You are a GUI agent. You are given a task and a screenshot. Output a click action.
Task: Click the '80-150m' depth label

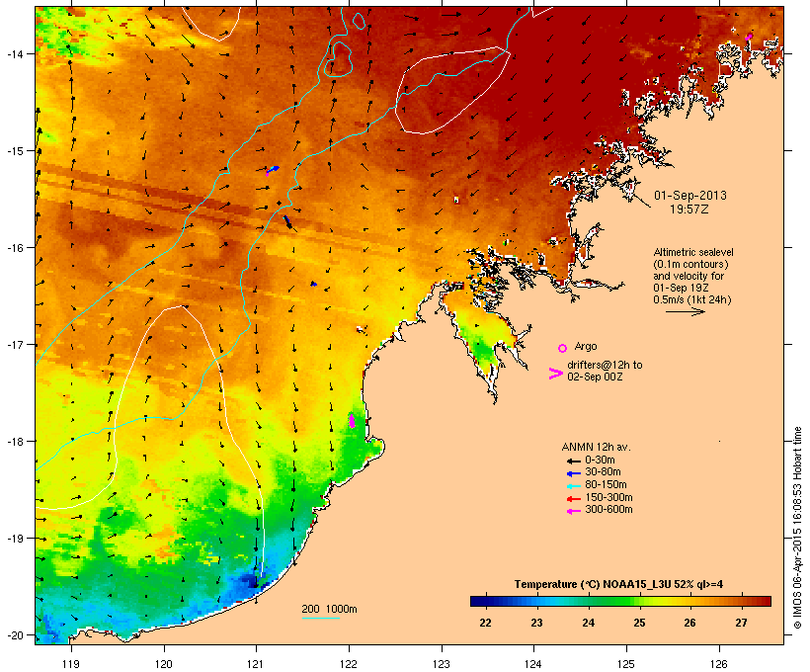click(x=606, y=485)
